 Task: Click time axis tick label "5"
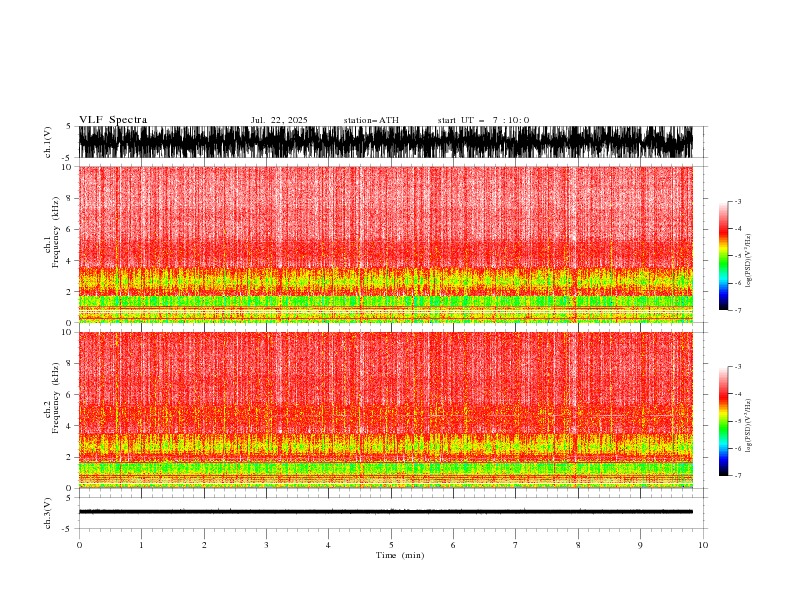[391, 545]
